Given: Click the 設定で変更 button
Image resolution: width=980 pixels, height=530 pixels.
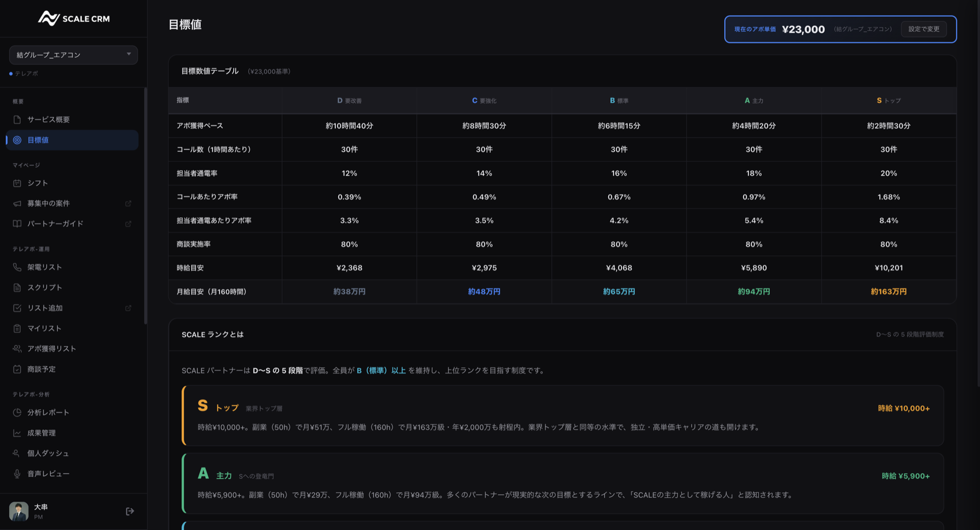Looking at the screenshot, I should pos(924,29).
